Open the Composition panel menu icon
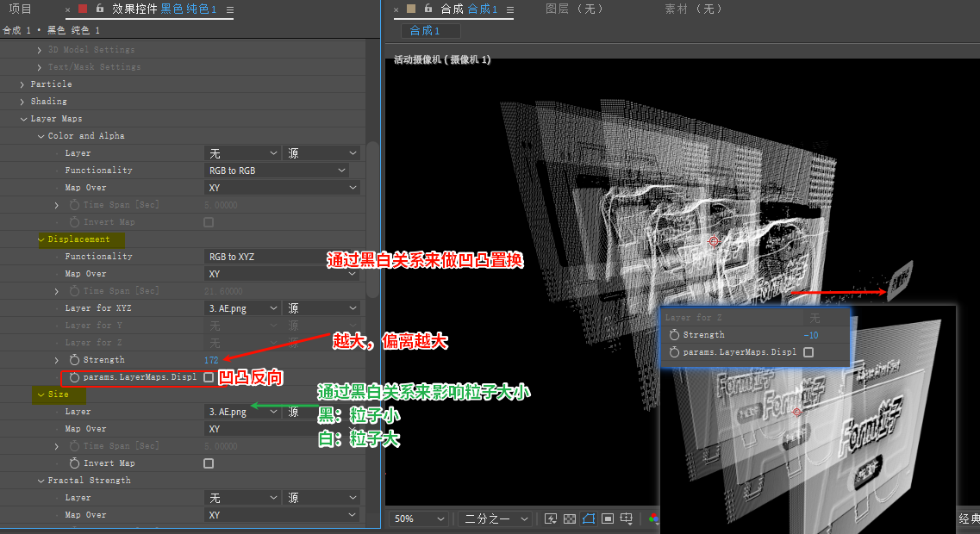The image size is (980, 534). (510, 9)
